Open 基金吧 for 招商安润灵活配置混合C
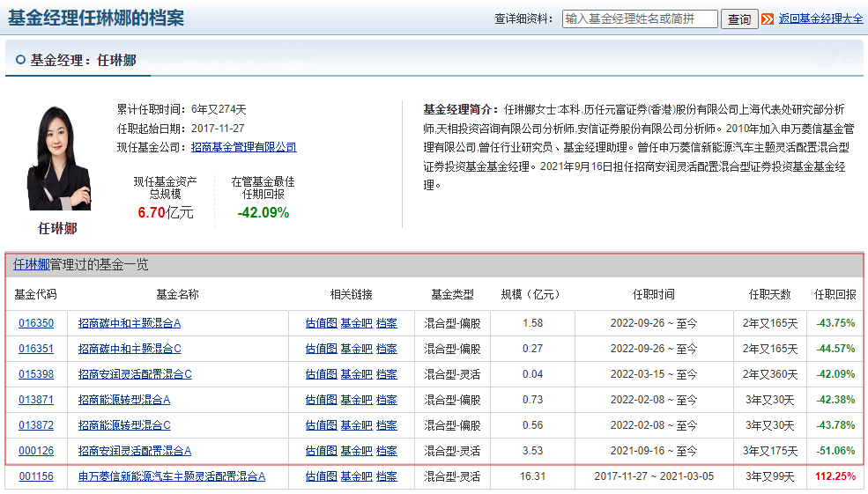Viewport: 868px width, 494px height. (356, 374)
